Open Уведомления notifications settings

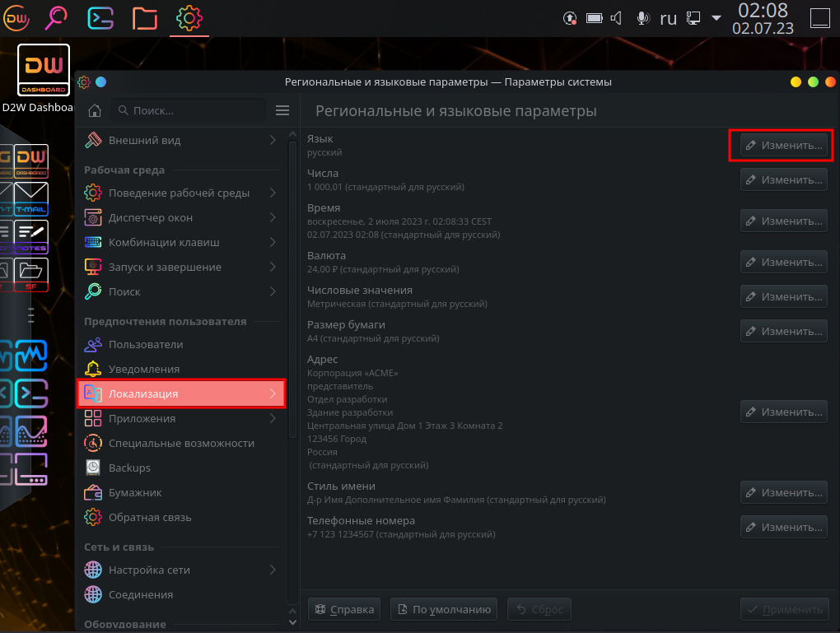pos(144,369)
